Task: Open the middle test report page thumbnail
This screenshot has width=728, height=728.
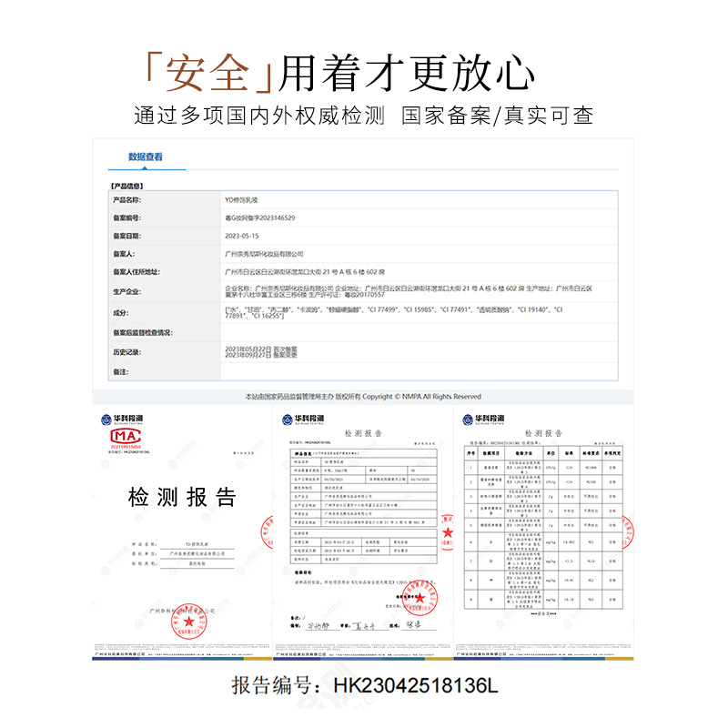Action: [363, 533]
